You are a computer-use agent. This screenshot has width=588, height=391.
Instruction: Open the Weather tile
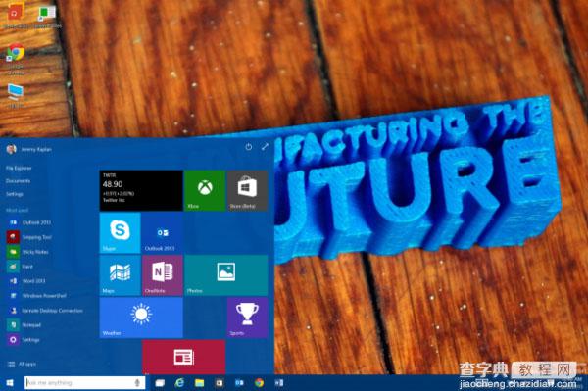click(141, 318)
